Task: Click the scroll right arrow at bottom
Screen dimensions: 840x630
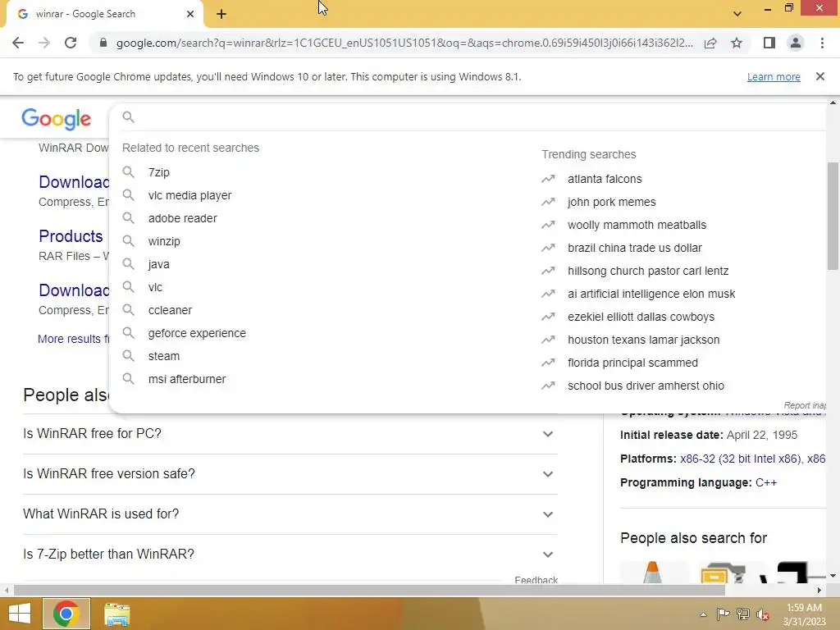Action: 819,590
